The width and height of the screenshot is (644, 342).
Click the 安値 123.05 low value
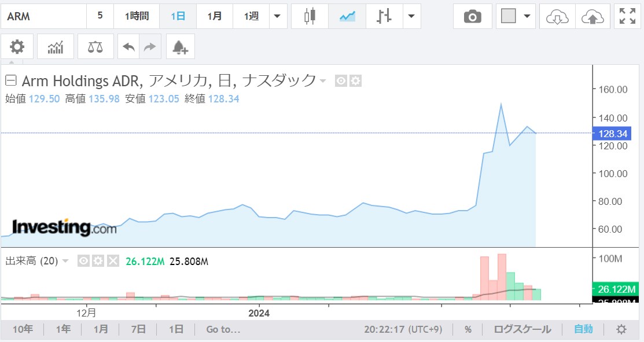tap(152, 99)
